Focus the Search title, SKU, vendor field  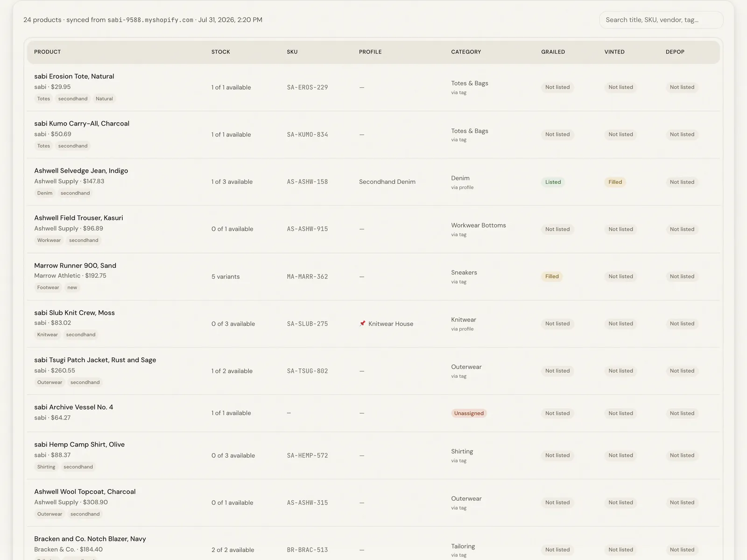661,20
